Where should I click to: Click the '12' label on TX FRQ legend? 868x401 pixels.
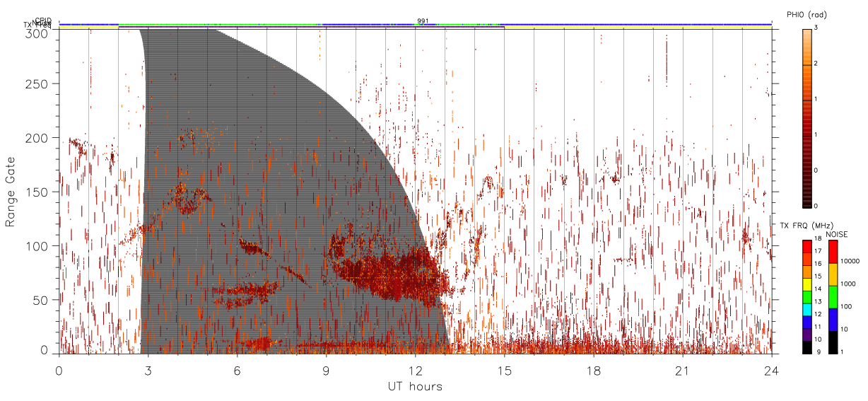click(x=819, y=314)
